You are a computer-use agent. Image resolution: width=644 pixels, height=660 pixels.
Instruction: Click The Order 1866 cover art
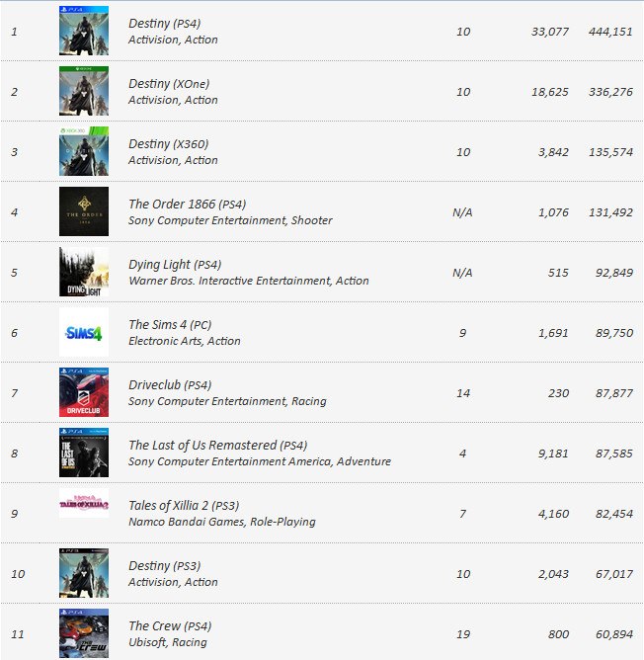[84, 211]
